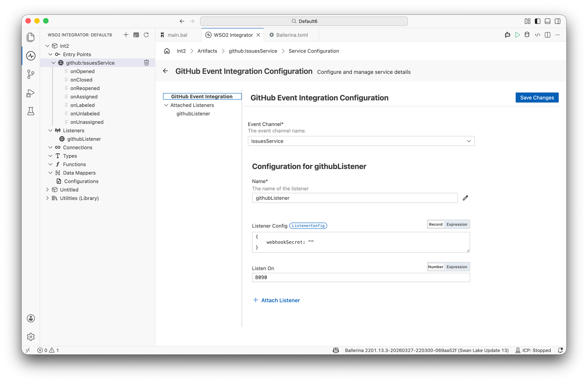Collapse the Listeners tree node
The width and height of the screenshot is (588, 383).
point(51,131)
